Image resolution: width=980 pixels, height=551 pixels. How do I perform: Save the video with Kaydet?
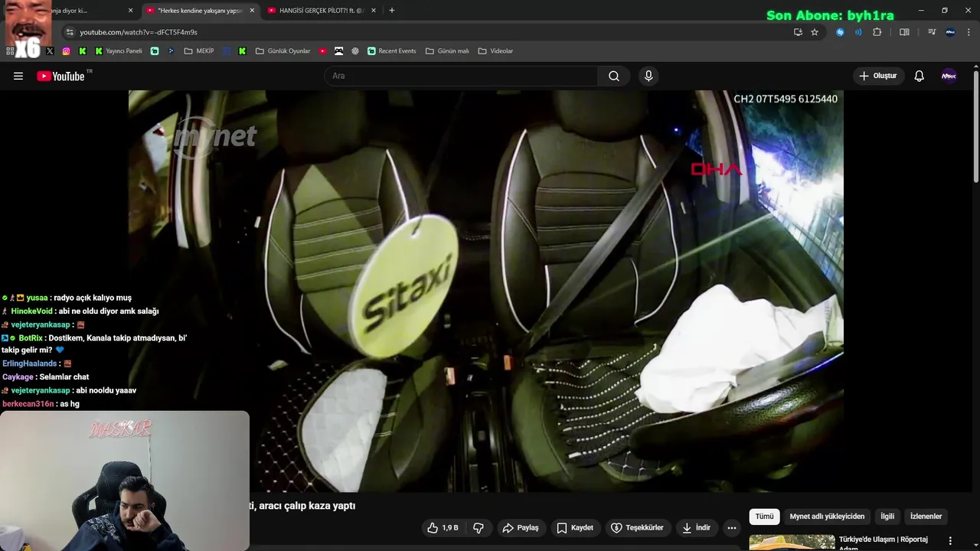575,528
